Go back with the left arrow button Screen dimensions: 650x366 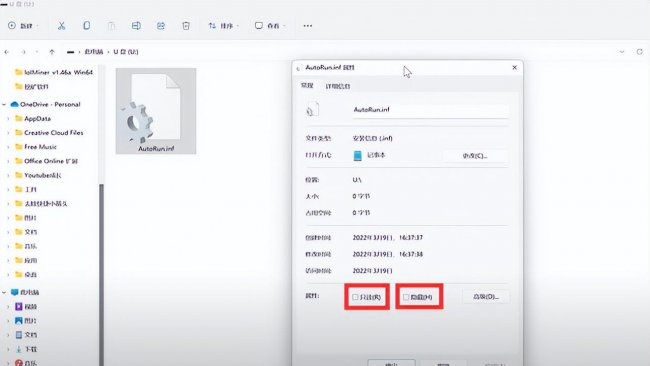pos(7,52)
